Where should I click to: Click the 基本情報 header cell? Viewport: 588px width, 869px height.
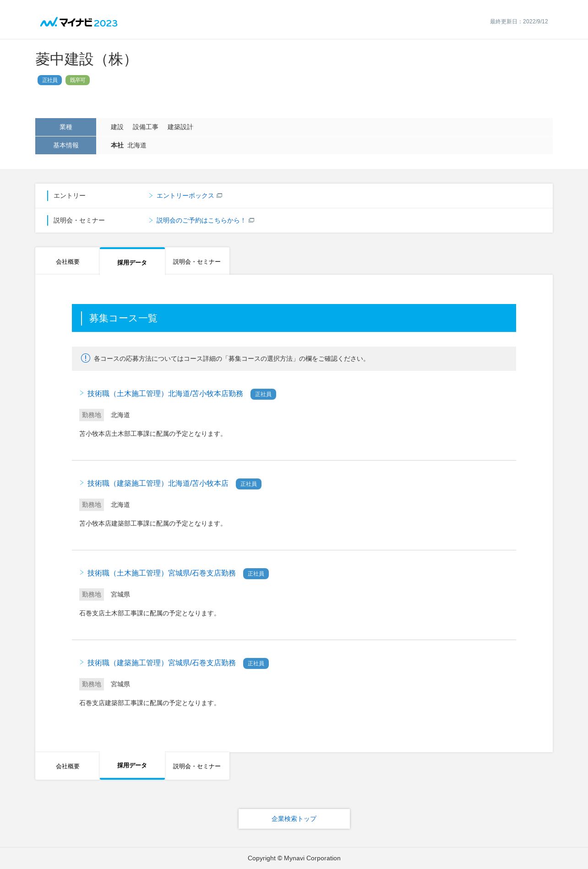tap(65, 145)
